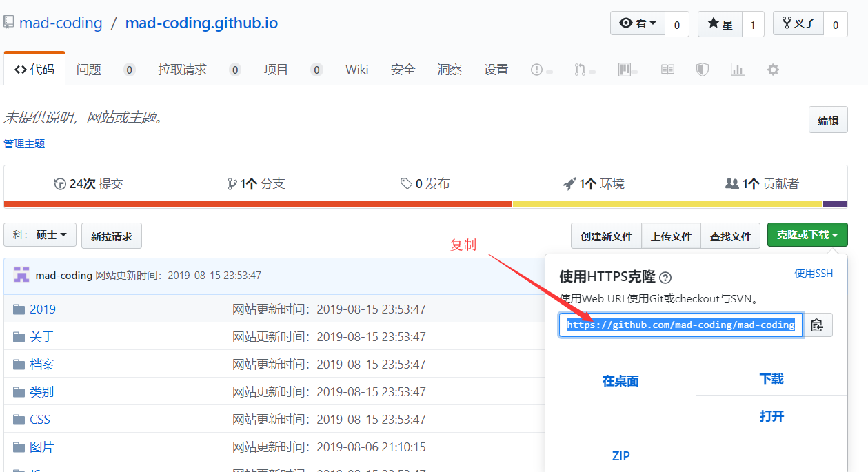Open the 1个 分支 branches link
Viewport: 868px width, 472px height.
(256, 184)
